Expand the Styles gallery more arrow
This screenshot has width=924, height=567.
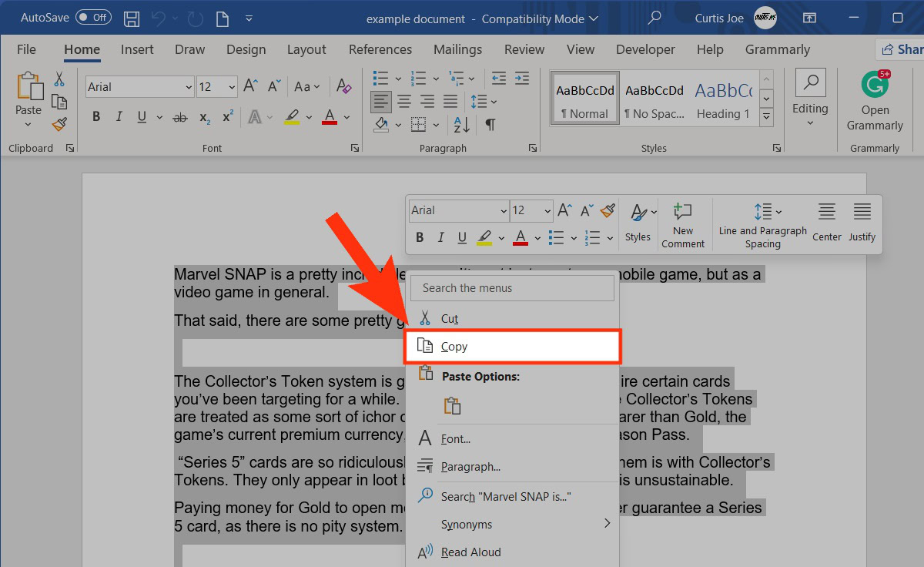coord(766,117)
